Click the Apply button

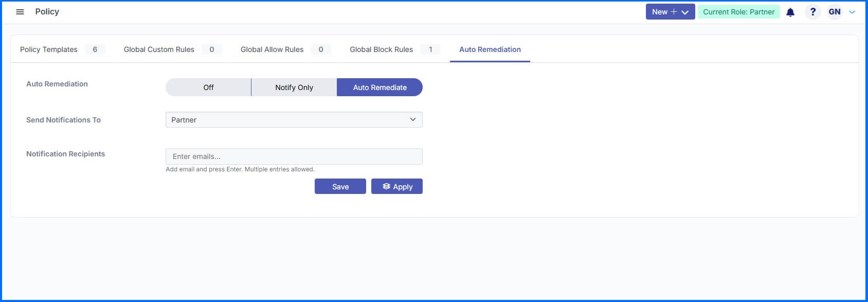397,186
